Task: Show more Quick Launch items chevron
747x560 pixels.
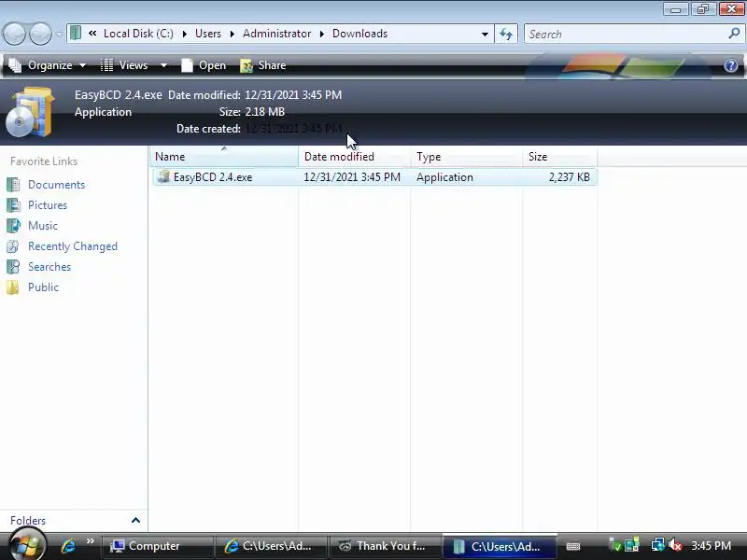Action: click(91, 541)
